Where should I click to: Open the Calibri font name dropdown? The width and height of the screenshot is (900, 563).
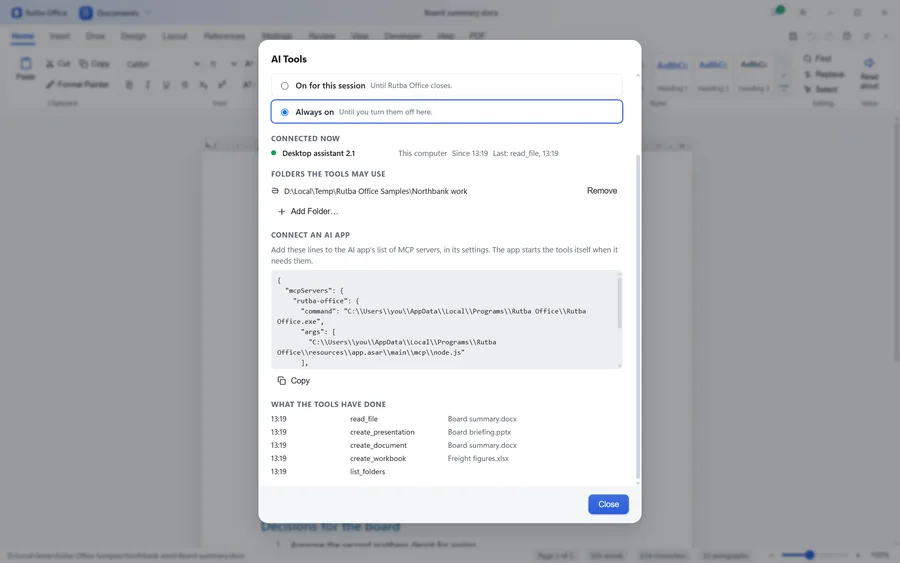point(197,64)
